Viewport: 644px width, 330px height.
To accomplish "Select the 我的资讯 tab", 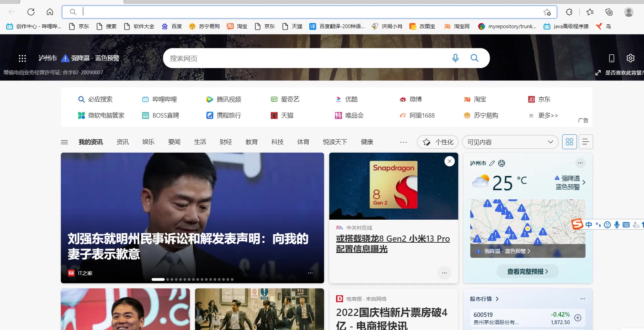I will point(91,142).
